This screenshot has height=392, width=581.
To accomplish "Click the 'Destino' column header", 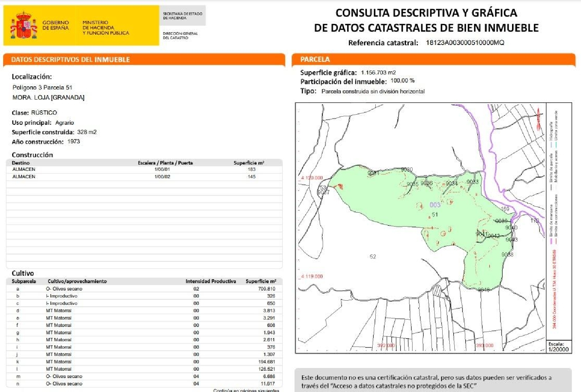I will click(21, 163).
